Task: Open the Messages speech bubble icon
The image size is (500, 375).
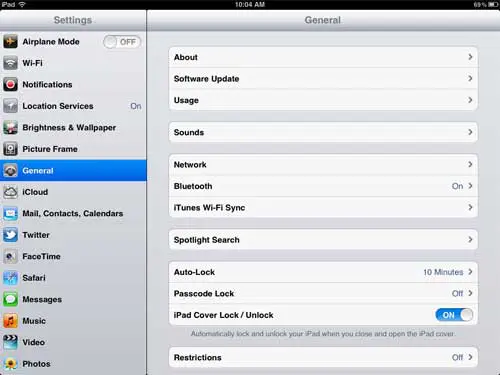Action: pos(10,299)
